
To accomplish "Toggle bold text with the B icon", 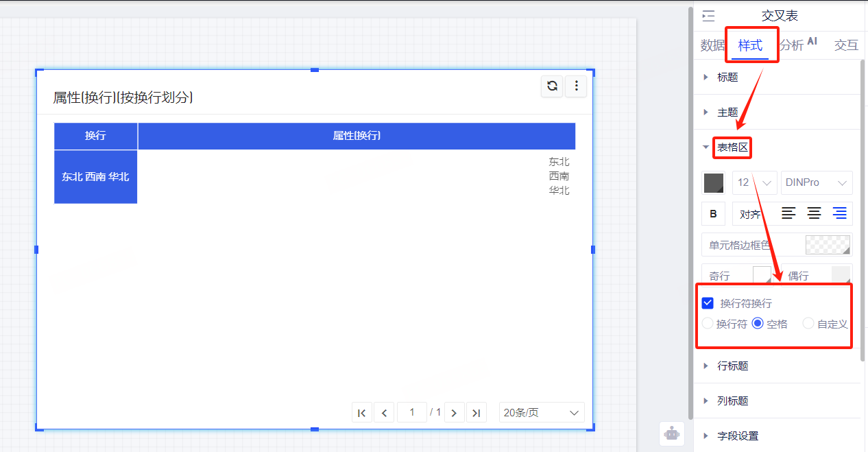I will (x=713, y=214).
